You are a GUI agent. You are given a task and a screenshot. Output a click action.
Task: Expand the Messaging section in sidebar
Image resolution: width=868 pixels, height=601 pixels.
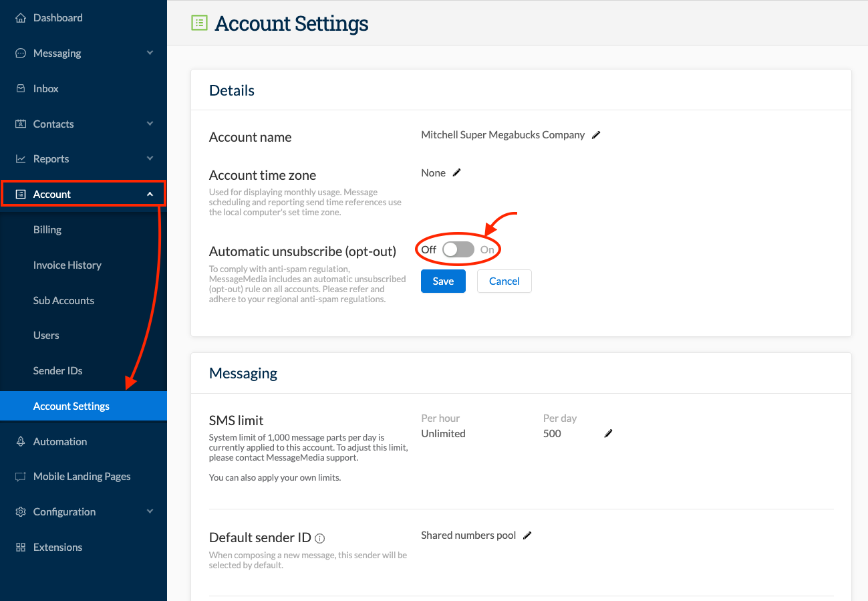point(150,53)
